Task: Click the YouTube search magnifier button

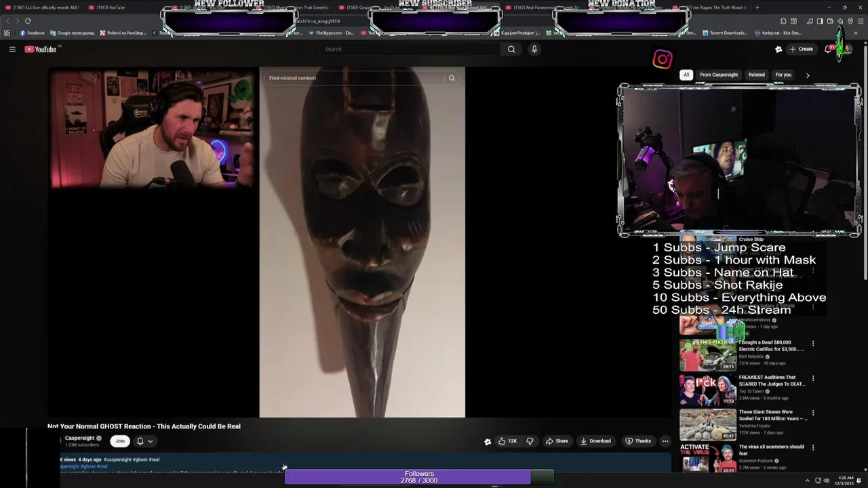Action: point(511,49)
